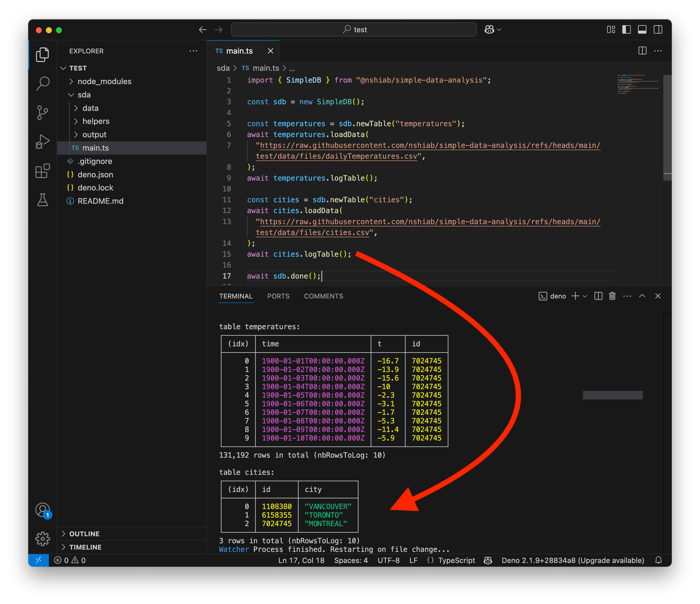The width and height of the screenshot is (700, 604).
Task: Open the terminal launch profile dropdown
Action: coord(585,296)
